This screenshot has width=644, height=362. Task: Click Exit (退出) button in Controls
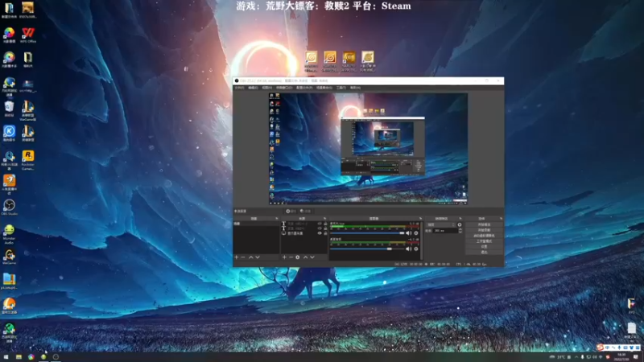pos(484,252)
